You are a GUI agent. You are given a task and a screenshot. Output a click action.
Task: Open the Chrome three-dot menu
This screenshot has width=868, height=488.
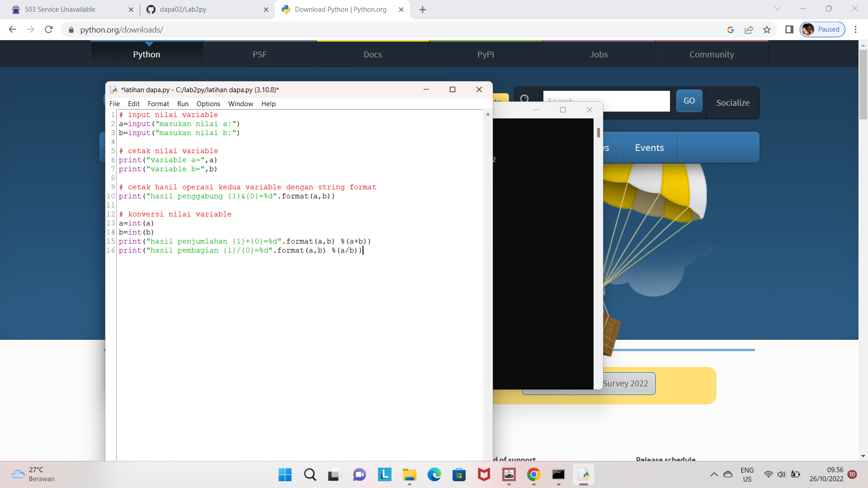855,29
